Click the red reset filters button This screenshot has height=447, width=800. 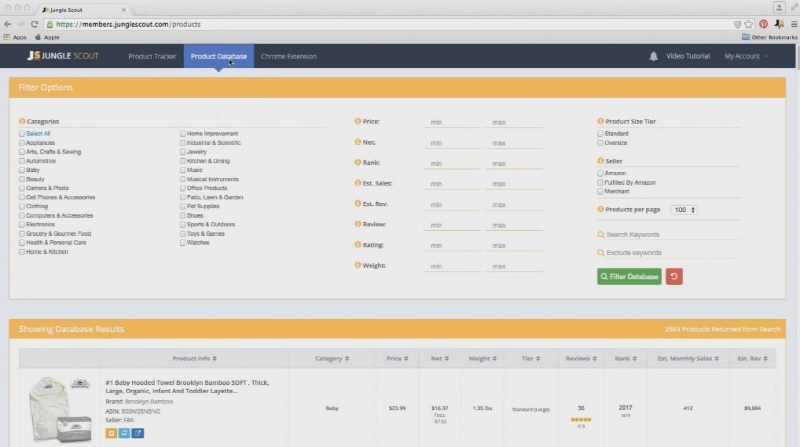[674, 277]
